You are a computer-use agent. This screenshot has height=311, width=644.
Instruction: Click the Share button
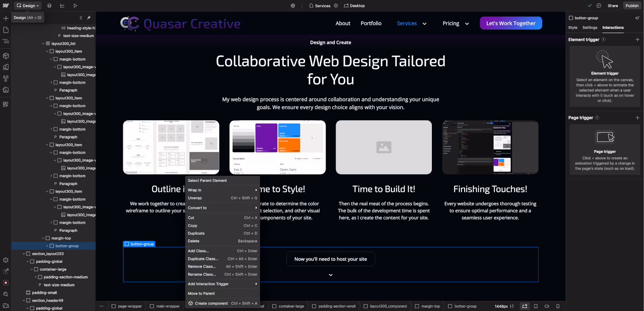(x=613, y=6)
